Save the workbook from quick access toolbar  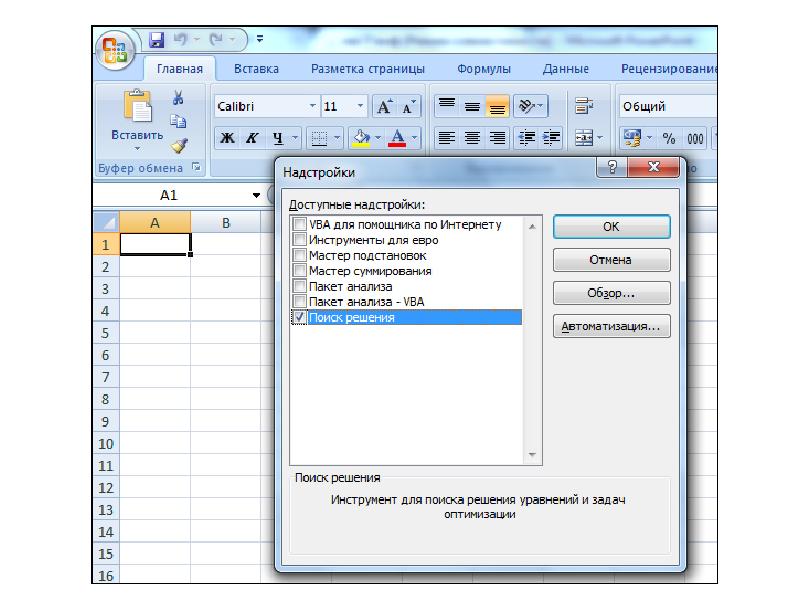click(156, 41)
